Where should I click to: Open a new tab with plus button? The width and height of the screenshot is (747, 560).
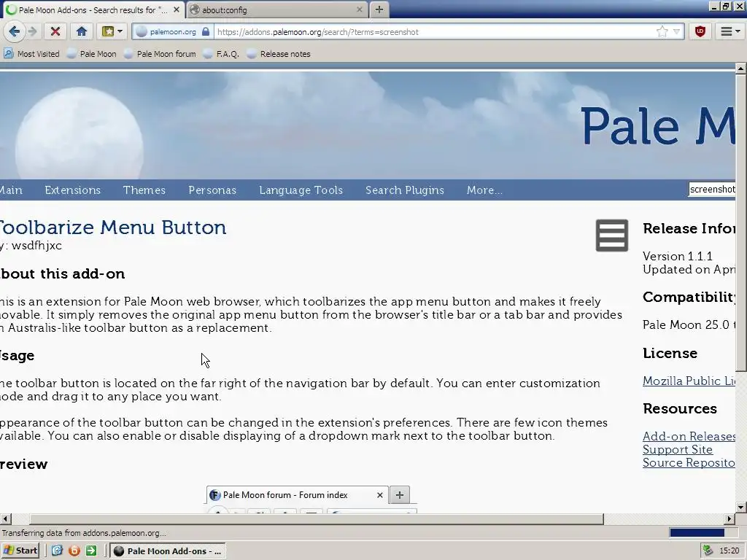379,9
